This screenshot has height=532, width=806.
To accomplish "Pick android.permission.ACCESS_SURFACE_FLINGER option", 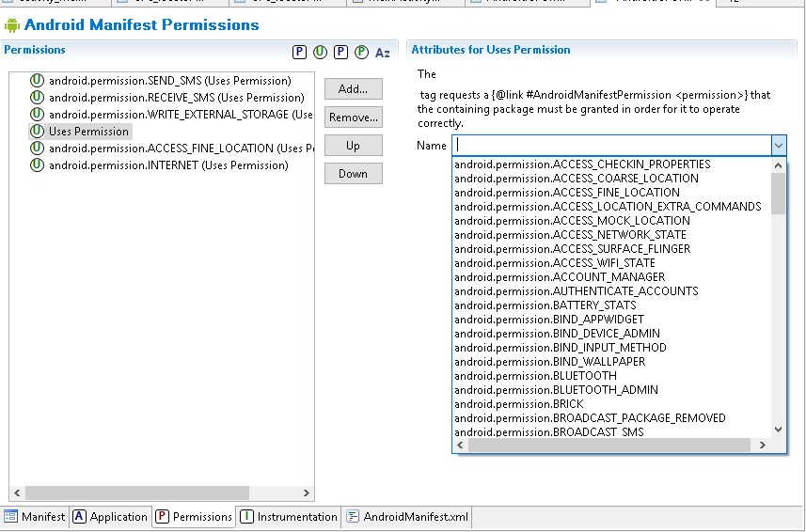I will 572,249.
